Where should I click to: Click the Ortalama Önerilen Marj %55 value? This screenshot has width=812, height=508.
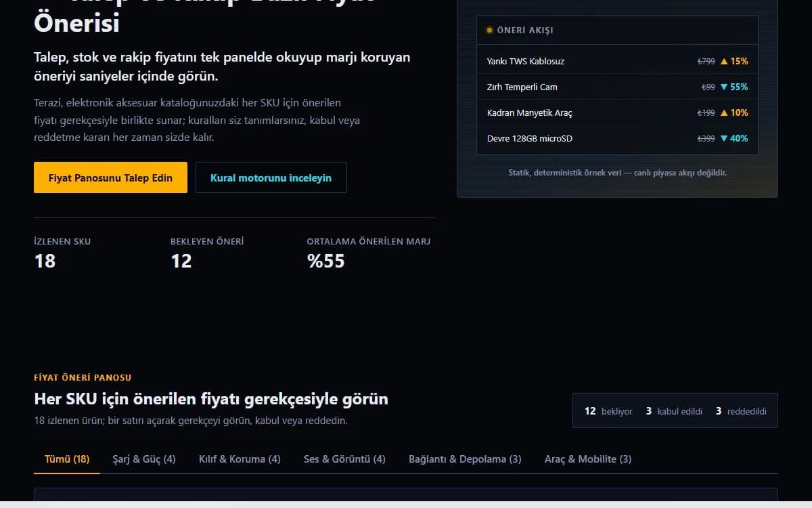326,261
